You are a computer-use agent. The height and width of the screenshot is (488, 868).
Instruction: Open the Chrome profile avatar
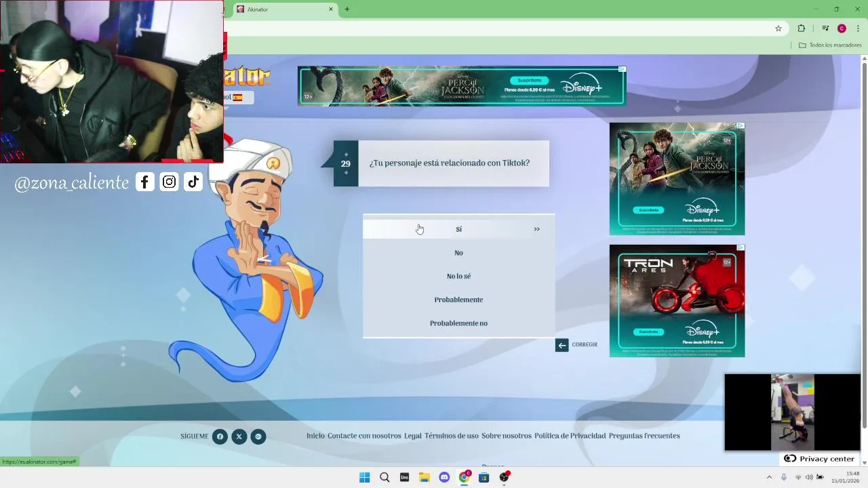(x=842, y=28)
